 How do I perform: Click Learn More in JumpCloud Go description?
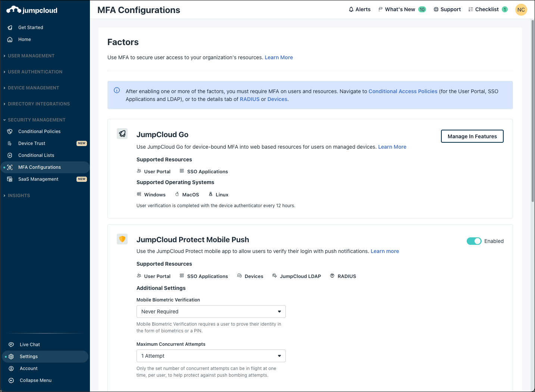(392, 147)
